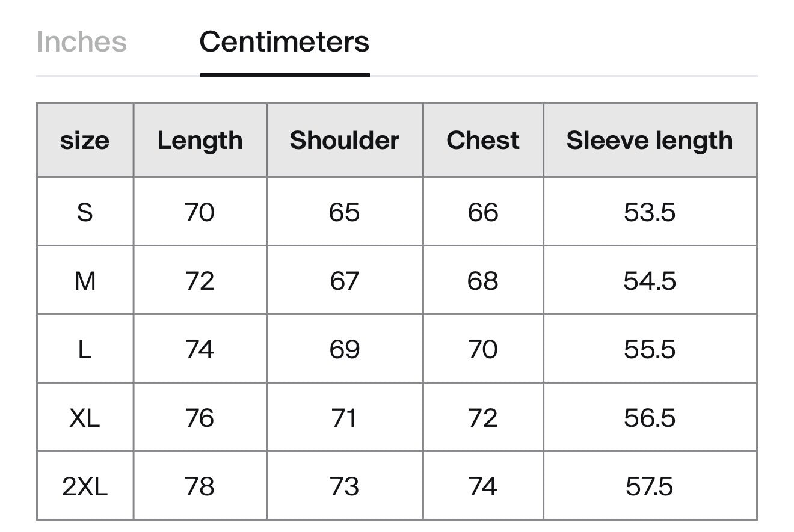Click the Chest column header

tap(483, 141)
